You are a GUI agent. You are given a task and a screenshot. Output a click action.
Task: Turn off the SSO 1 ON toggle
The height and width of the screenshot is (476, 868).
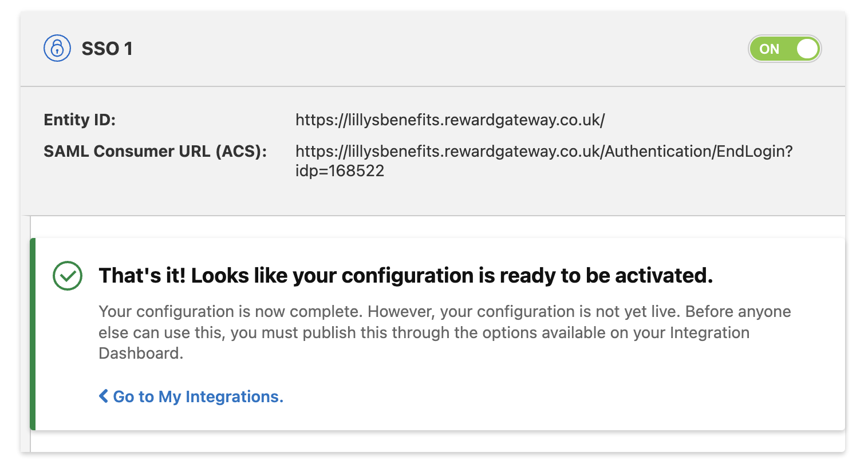(x=784, y=49)
